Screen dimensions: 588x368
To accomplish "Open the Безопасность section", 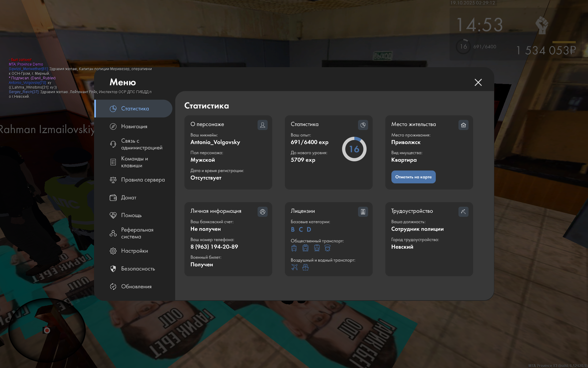I will point(138,269).
